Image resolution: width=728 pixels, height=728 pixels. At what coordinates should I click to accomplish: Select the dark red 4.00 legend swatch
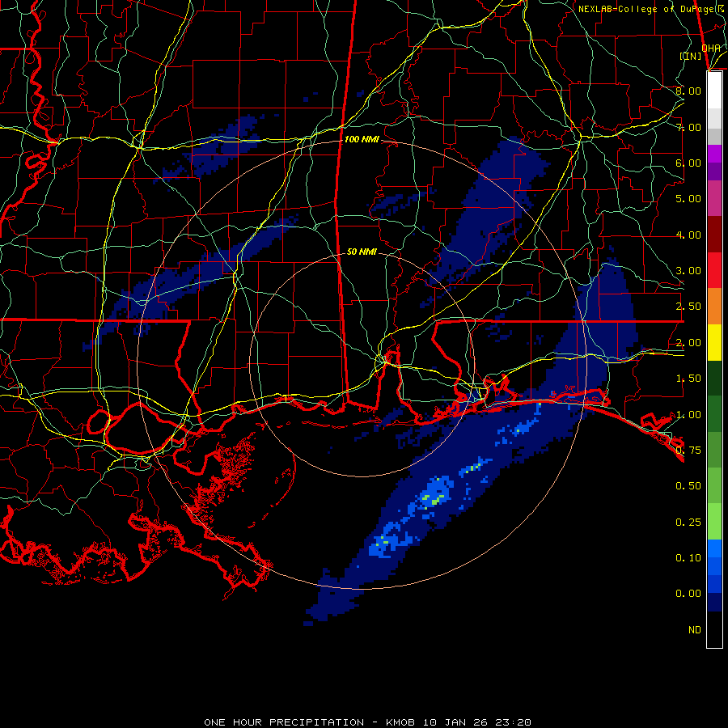[x=714, y=235]
